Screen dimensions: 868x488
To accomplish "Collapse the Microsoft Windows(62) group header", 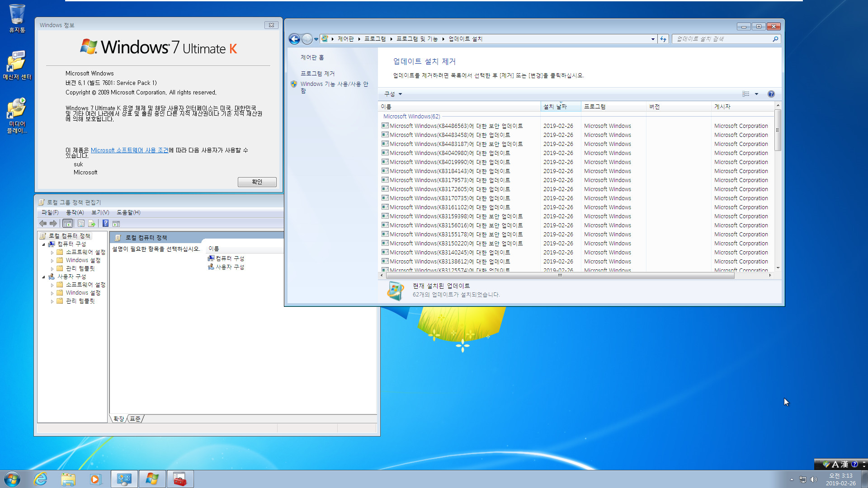I will 411,117.
